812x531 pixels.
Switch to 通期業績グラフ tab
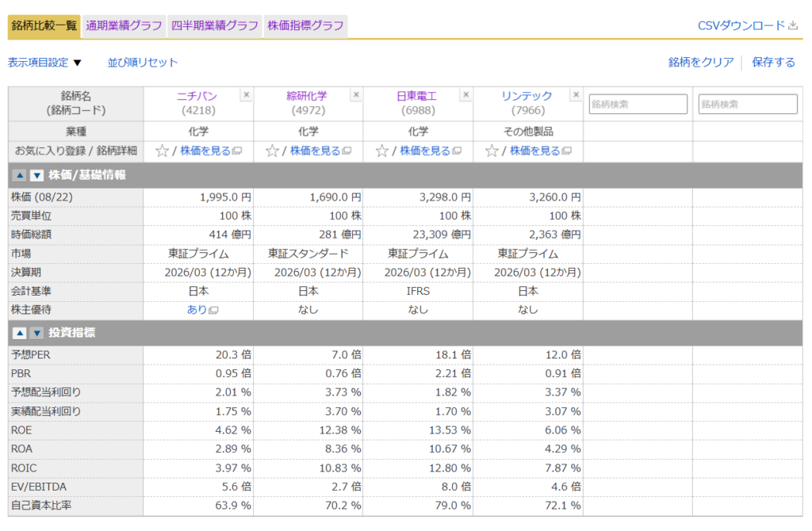[x=124, y=26]
